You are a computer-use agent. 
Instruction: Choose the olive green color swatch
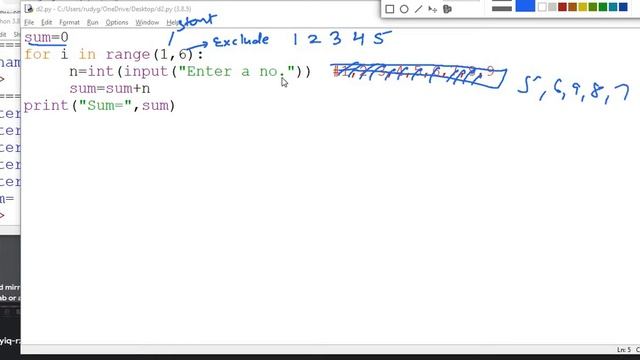[x=593, y=7]
